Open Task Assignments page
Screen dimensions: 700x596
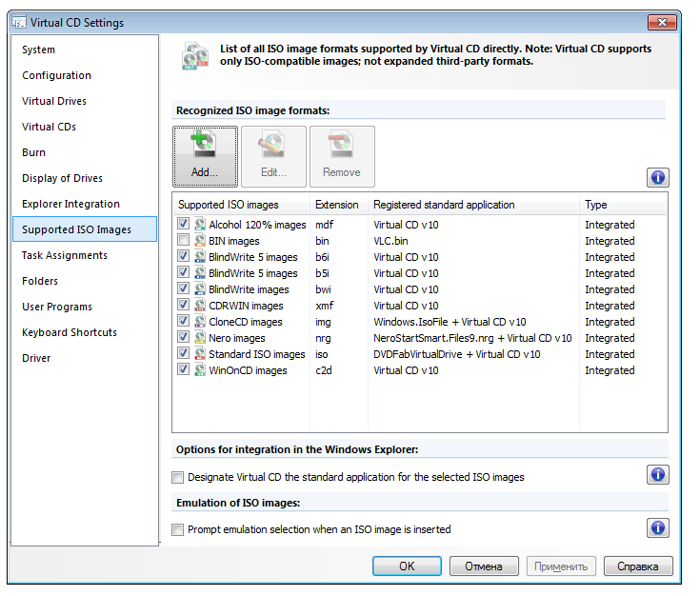click(85, 255)
